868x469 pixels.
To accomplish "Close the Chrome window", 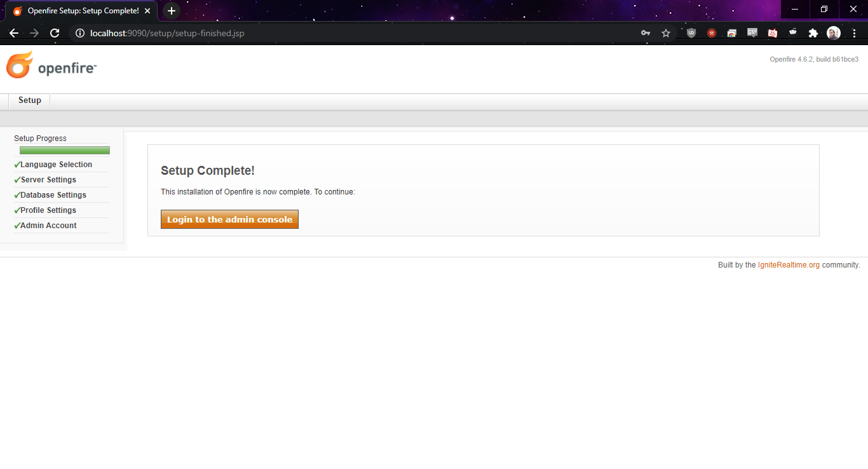I will pyautogui.click(x=853, y=9).
